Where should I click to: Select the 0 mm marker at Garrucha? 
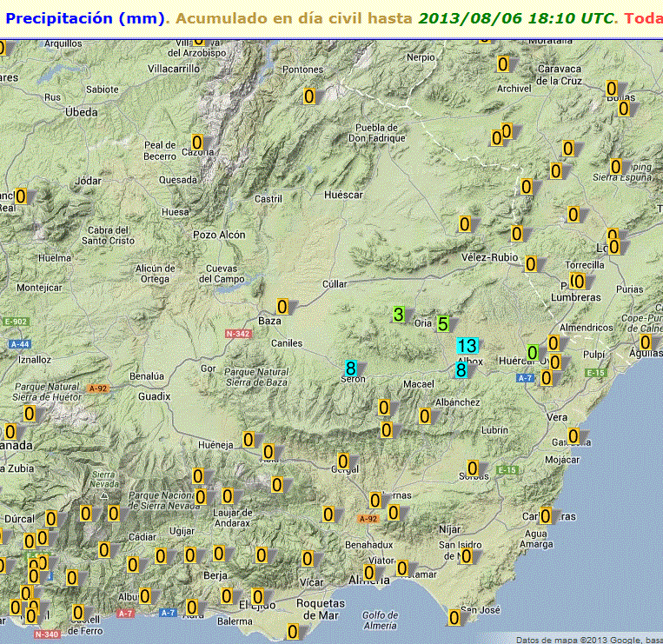click(573, 435)
